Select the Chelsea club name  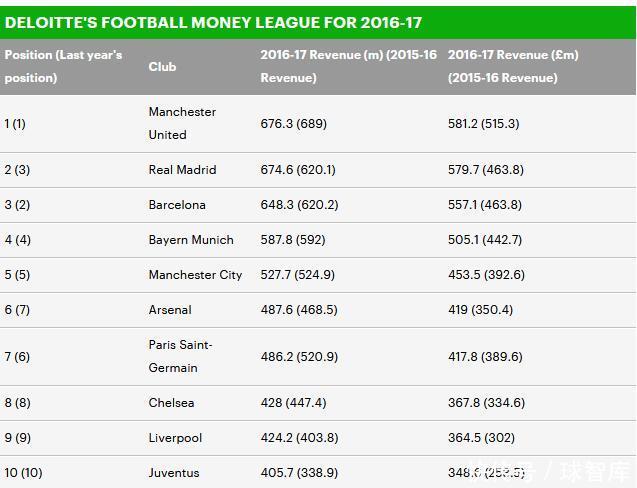point(171,403)
